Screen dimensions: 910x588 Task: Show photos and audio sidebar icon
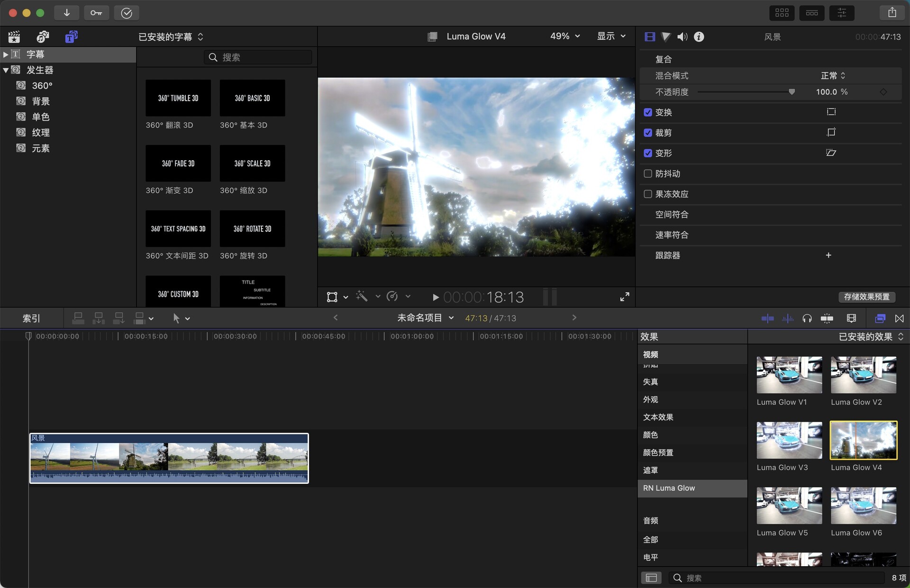tap(43, 36)
